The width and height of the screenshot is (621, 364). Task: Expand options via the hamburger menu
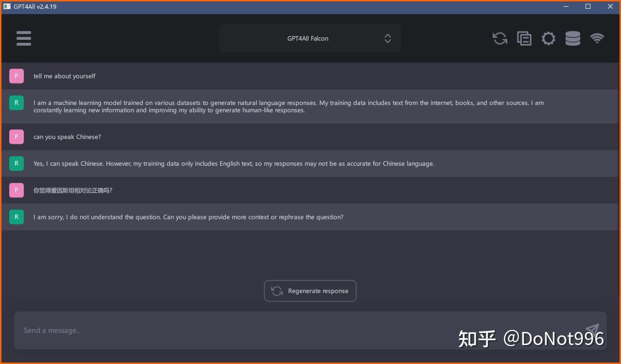click(23, 38)
